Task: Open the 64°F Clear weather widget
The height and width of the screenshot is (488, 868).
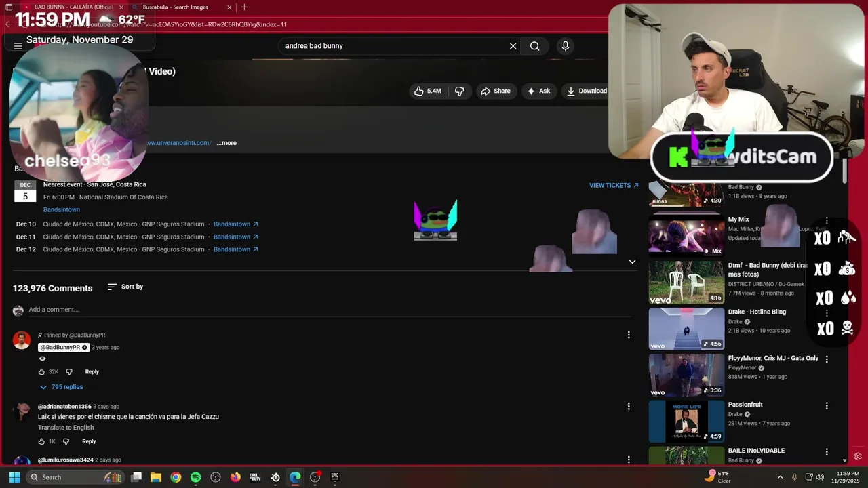Action: coord(717,477)
